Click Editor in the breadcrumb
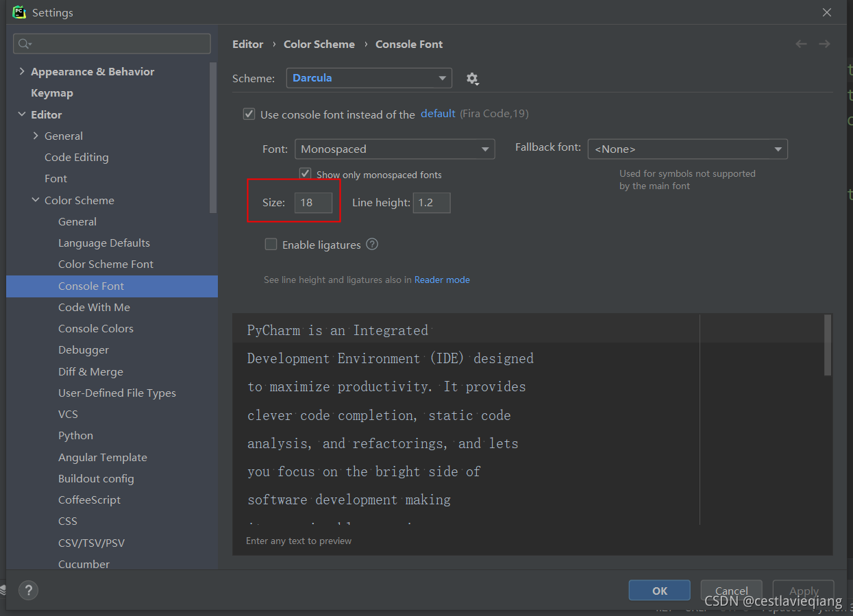The image size is (853, 616). [x=247, y=44]
